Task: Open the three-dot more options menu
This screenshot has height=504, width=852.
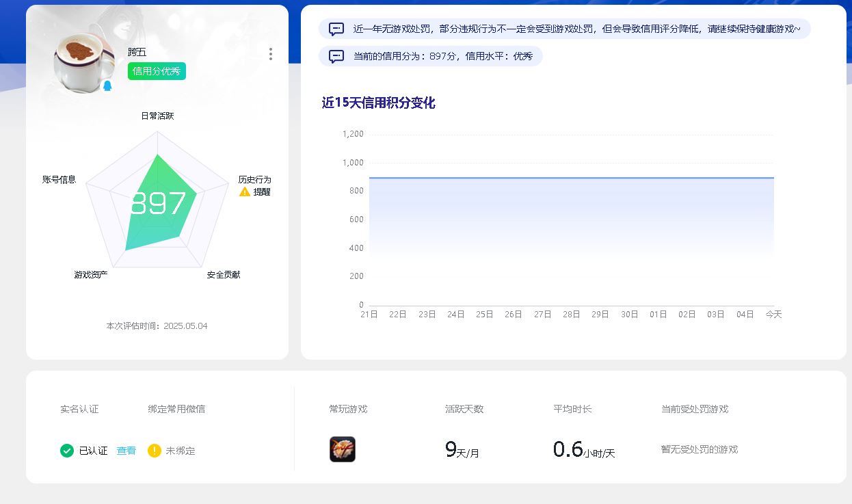Action: click(271, 54)
